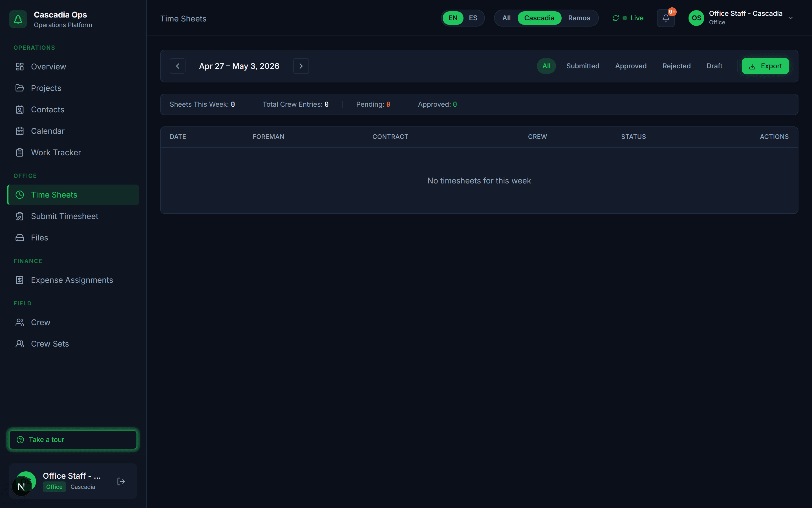Click the refresh sync icon beside Live
This screenshot has height=508, width=812.
click(616, 18)
